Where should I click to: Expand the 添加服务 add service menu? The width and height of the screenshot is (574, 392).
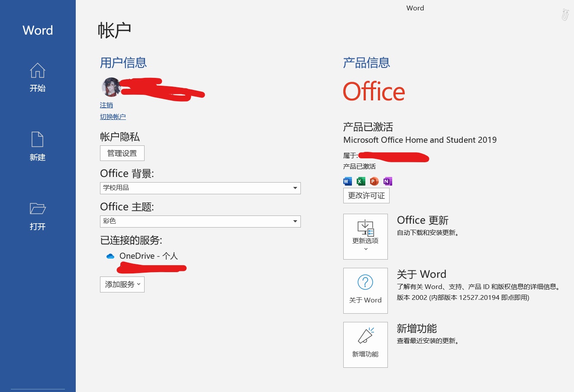[x=122, y=284]
